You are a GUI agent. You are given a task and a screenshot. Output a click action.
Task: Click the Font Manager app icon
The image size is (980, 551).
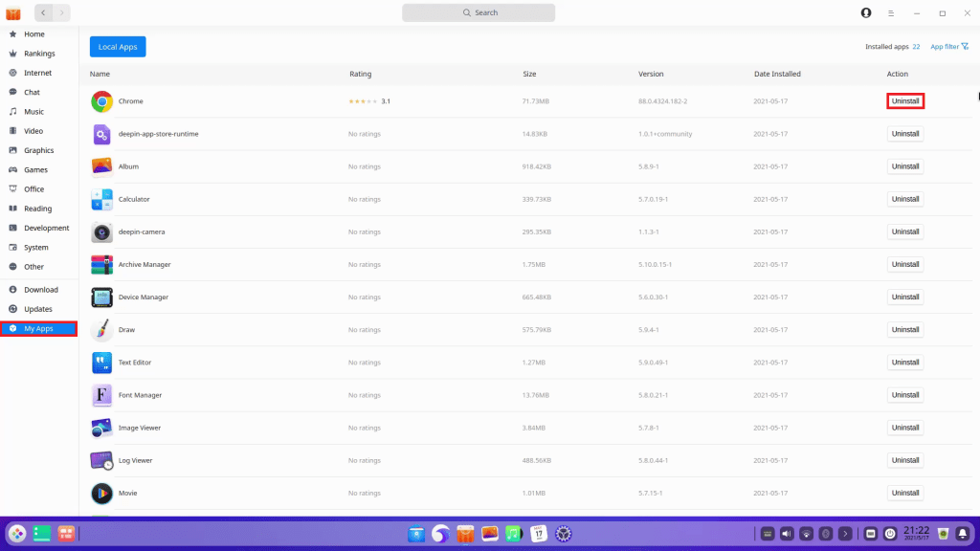point(102,395)
